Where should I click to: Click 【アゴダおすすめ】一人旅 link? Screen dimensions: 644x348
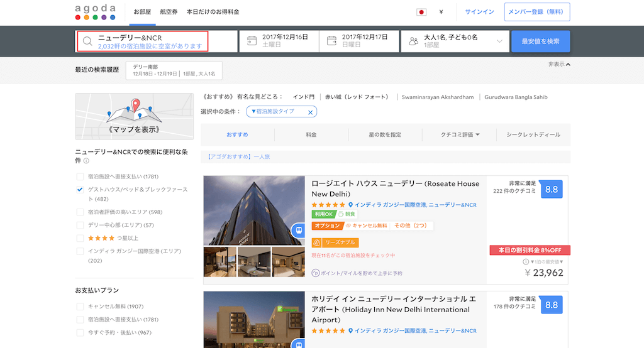(x=238, y=157)
